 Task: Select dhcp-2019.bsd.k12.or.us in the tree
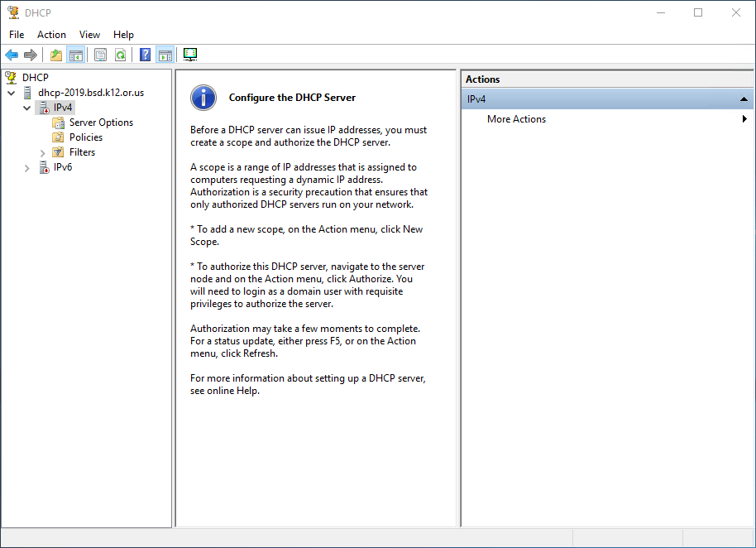(x=91, y=93)
